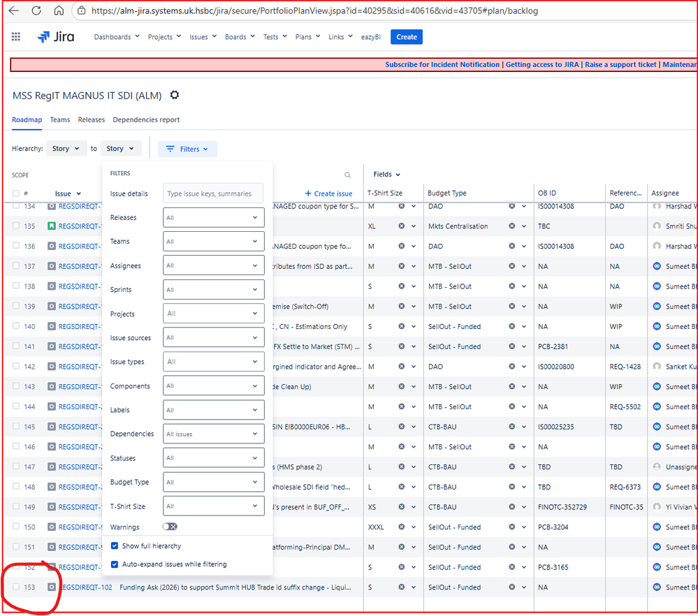The image size is (698, 616).
Task: Clear Budget Type Mkts Centralisation value
Action: 512,226
